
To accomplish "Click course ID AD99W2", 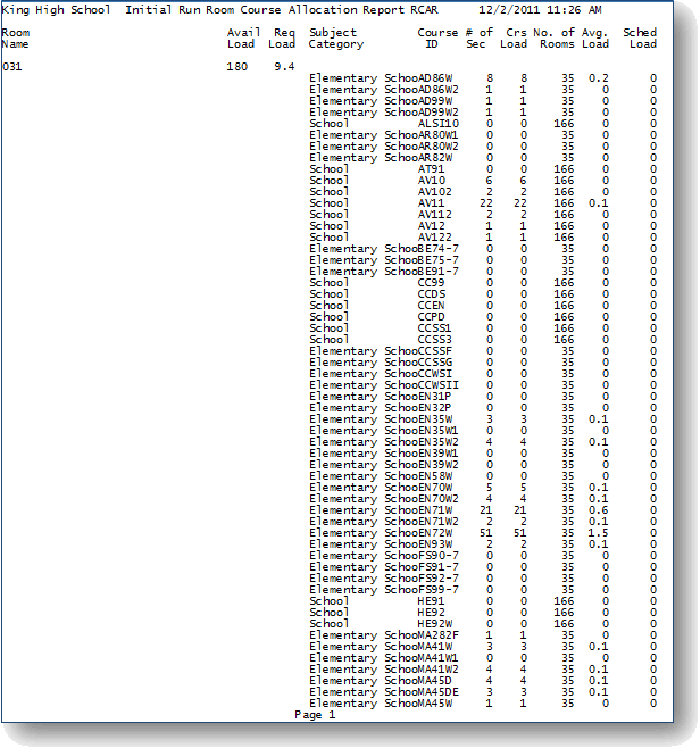I will tap(438, 113).
